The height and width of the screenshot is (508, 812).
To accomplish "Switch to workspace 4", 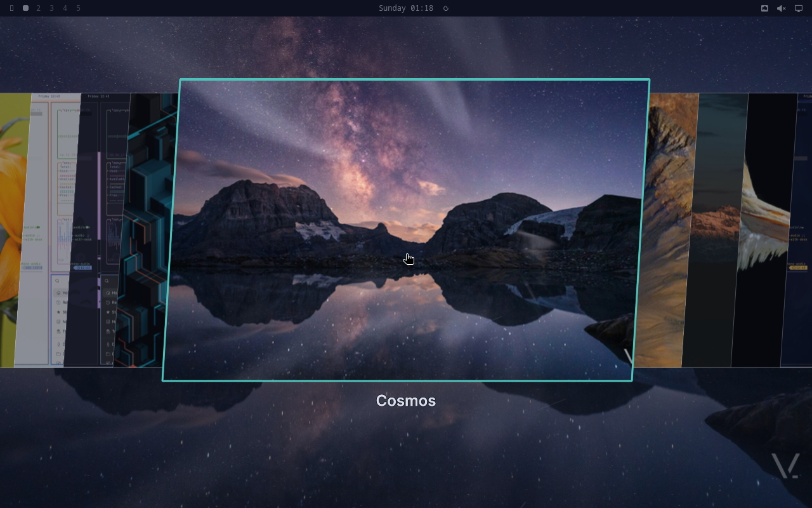I will (65, 8).
